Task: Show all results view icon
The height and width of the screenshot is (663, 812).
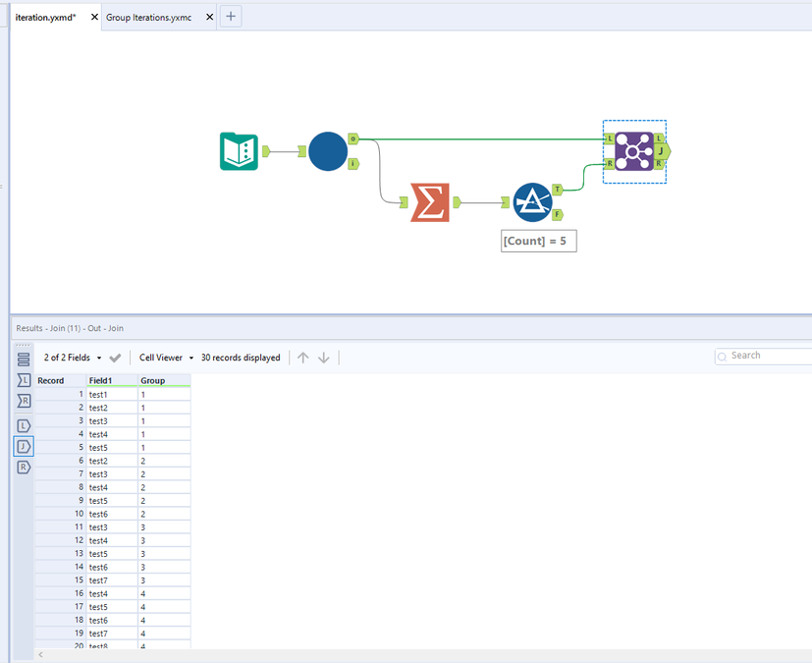Action: (24, 359)
